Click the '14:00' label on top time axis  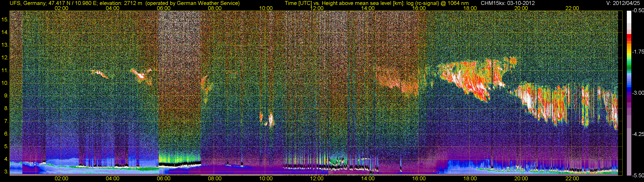[368, 8]
